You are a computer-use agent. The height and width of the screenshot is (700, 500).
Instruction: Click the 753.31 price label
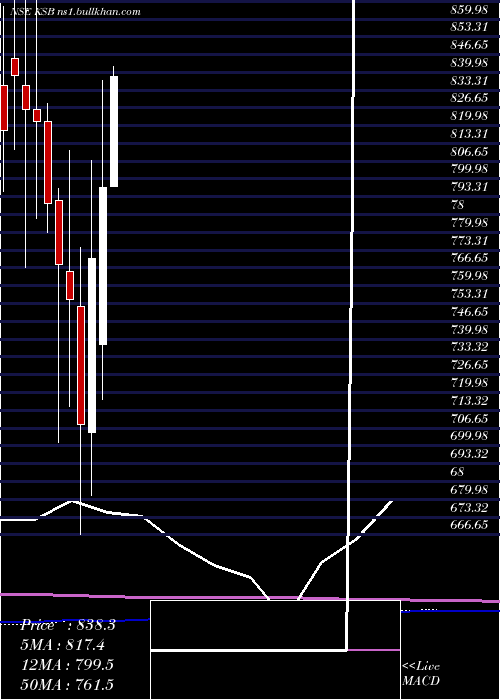tap(469, 293)
